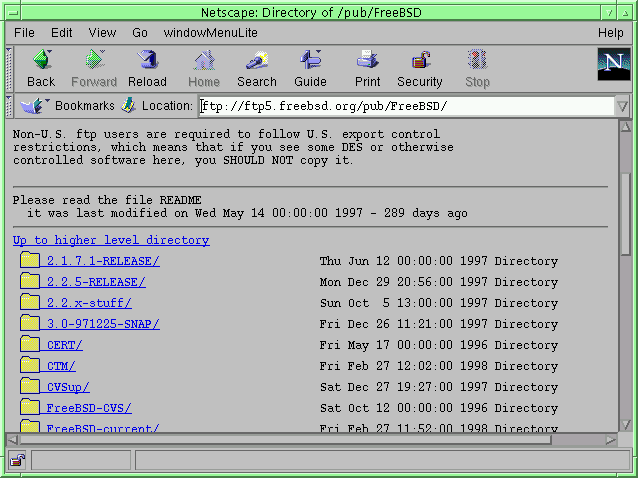Print the page using Print icon
The image size is (638, 478).
click(x=367, y=60)
